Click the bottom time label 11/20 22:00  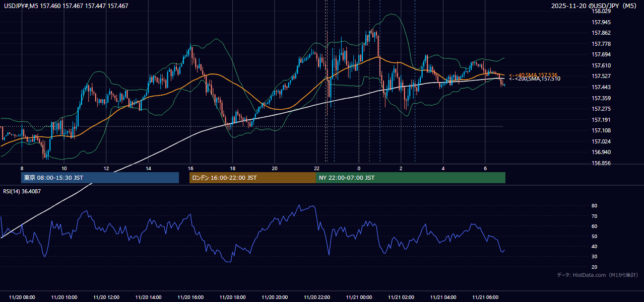[316, 297]
